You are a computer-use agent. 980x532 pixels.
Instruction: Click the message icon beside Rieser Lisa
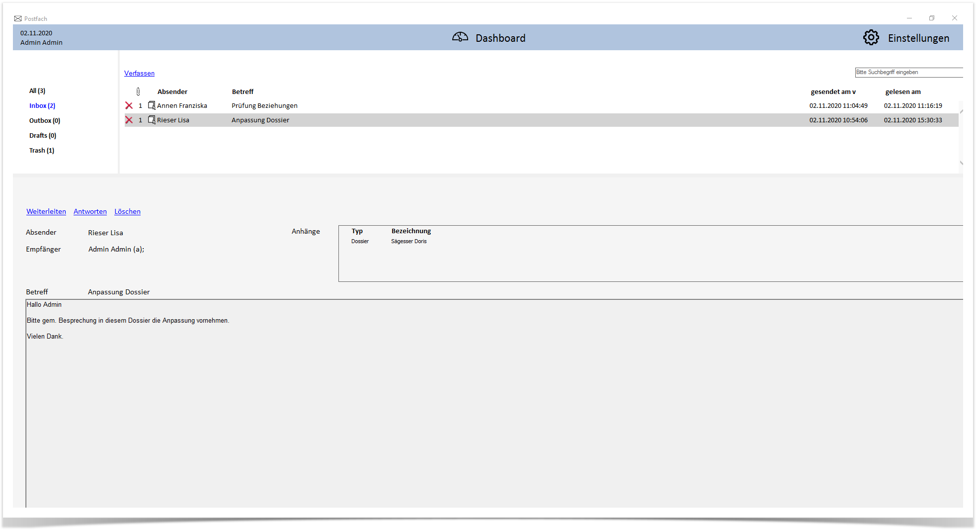point(152,120)
